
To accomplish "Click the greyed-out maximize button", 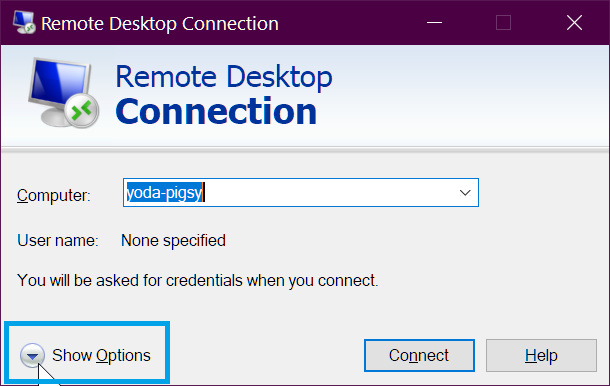I will coord(503,23).
